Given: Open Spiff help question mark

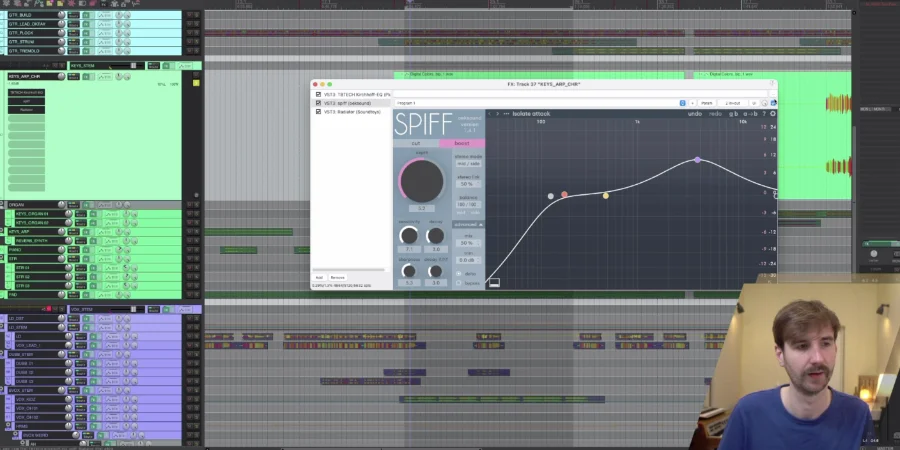Looking at the screenshot, I should click(764, 114).
